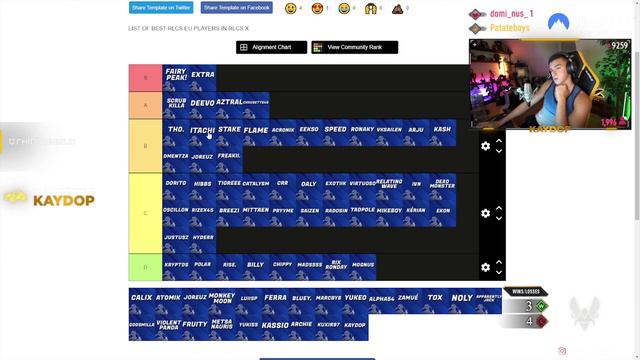This screenshot has height=360, width=640.
Task: Select the Speed player tile
Action: [336, 133]
